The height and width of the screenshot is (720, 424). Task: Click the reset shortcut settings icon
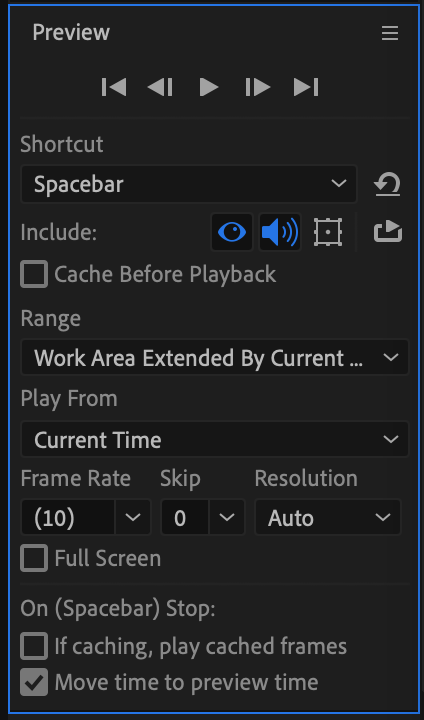(x=388, y=185)
